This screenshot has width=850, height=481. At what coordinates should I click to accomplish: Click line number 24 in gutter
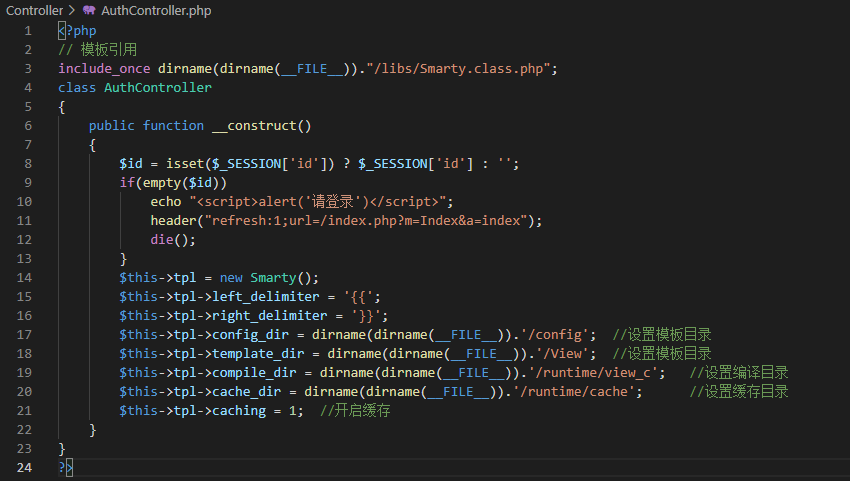pyautogui.click(x=24, y=467)
